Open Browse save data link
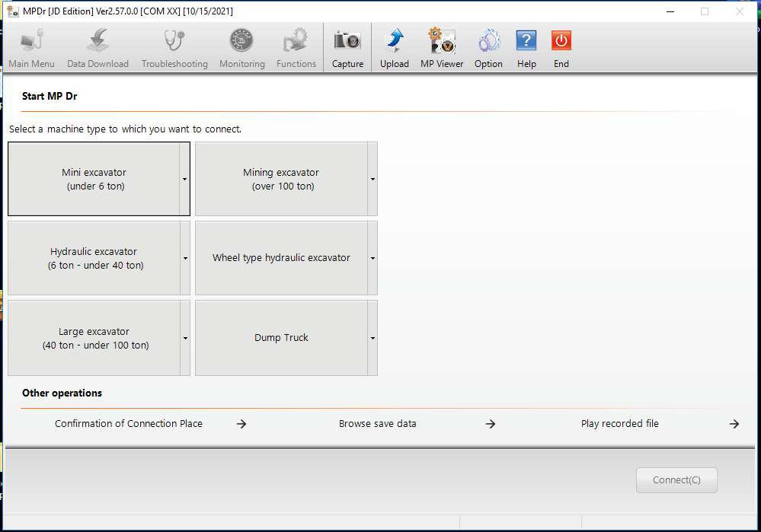 (378, 423)
